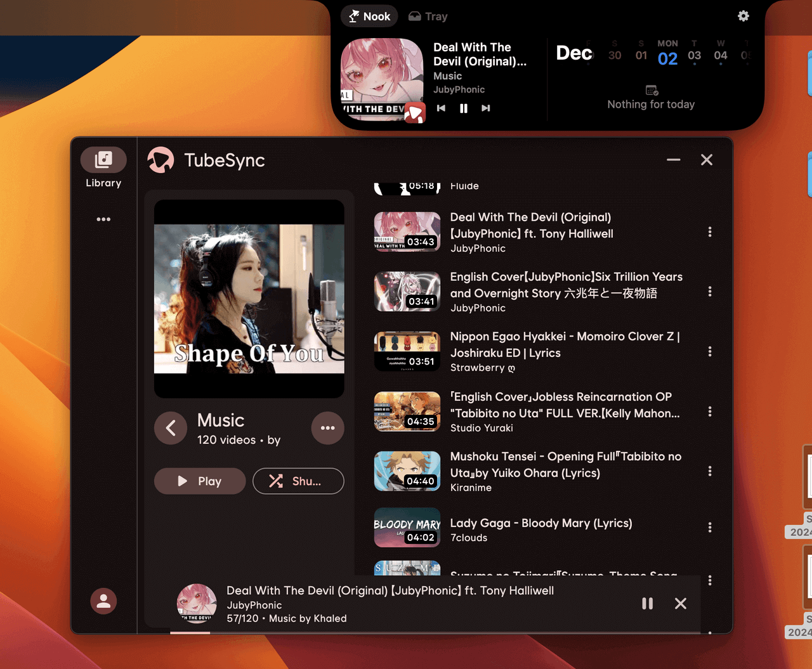Open options for Lady Gaga Bloody Mary track

pos(710,528)
